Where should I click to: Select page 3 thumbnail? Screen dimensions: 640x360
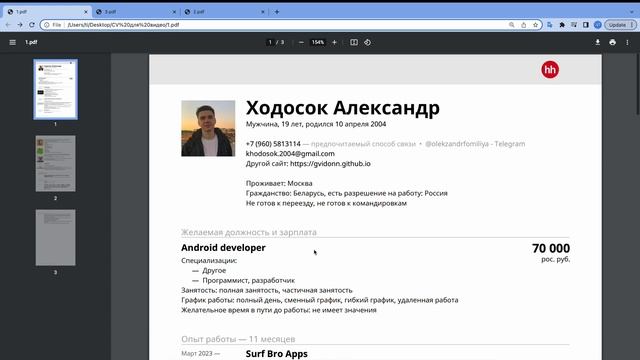pos(56,238)
